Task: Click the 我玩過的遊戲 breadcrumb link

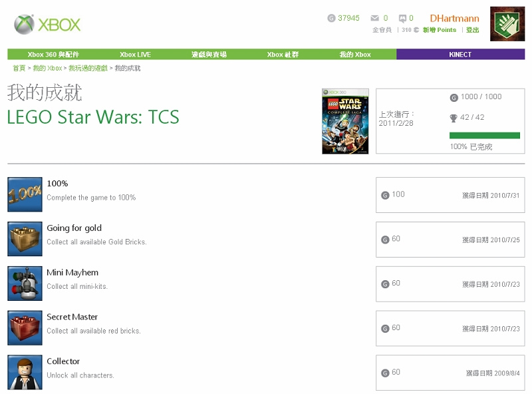Action: (x=88, y=68)
